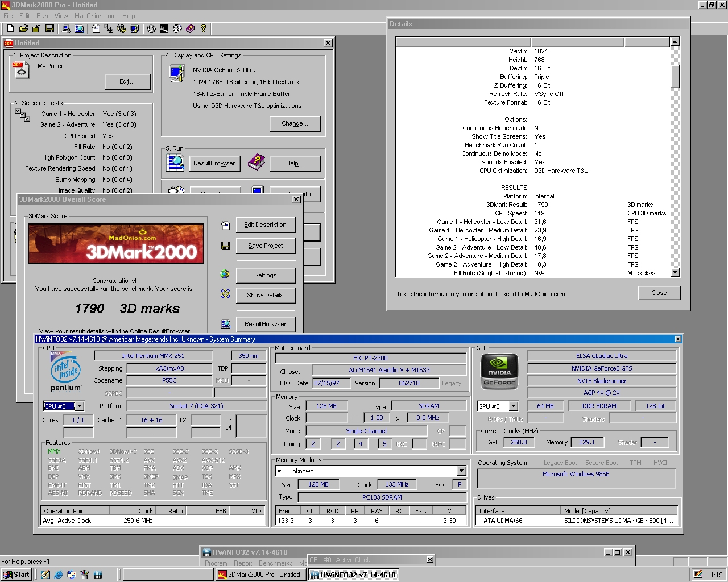Screen dimensions: 728x582
Task: Click the CD disc toolbar icon
Action: tap(151, 28)
